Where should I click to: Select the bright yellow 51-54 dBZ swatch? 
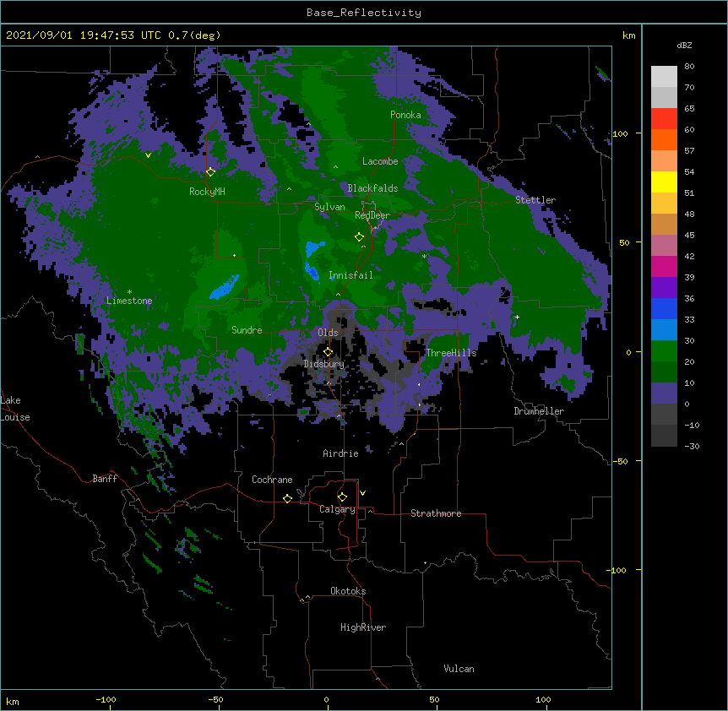(664, 182)
